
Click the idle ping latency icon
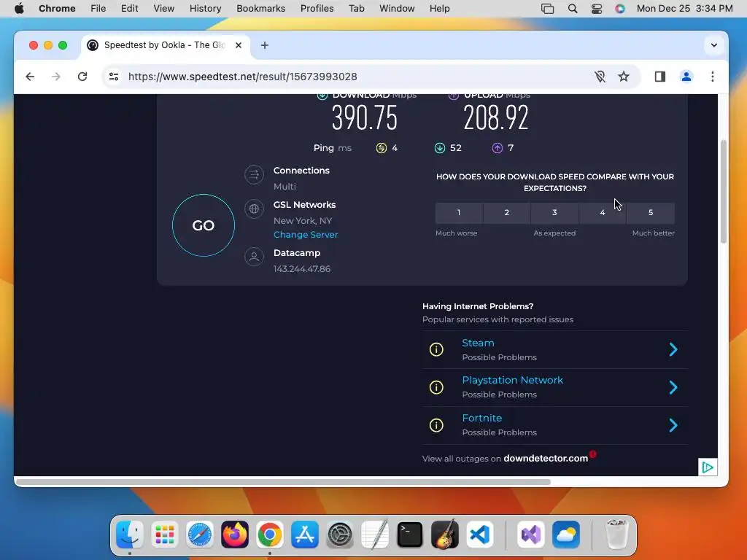coord(381,148)
